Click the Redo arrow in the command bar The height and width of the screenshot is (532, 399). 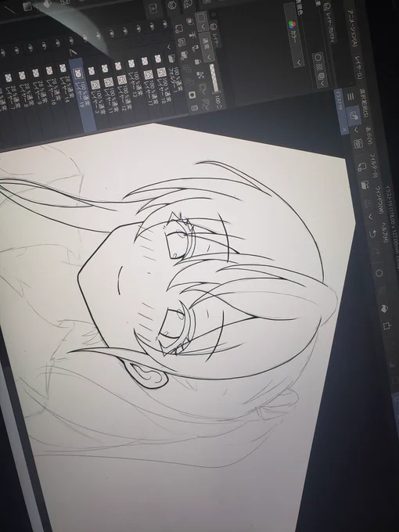coord(376,252)
